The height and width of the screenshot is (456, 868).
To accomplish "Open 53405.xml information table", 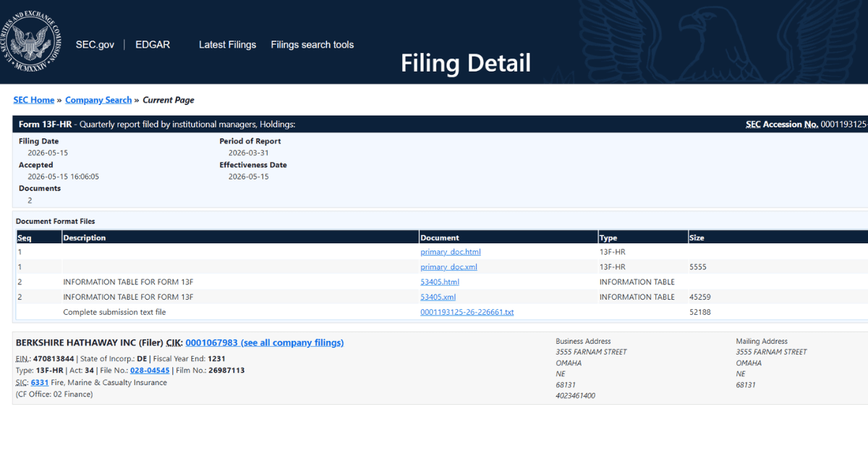I will click(438, 297).
